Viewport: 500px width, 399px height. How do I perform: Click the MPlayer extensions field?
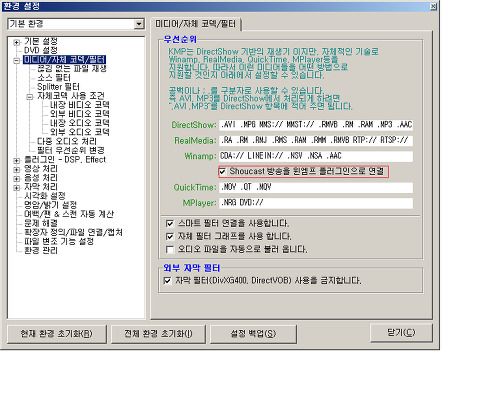pos(316,203)
